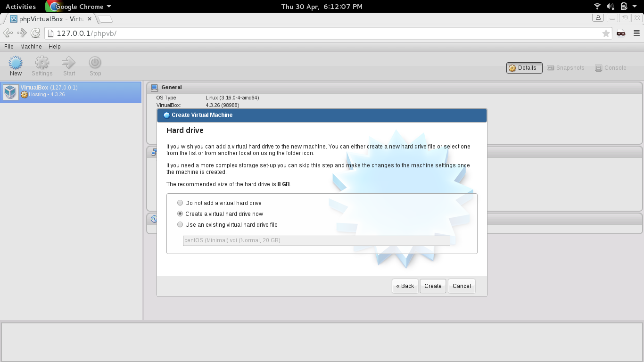Switch to the Console tab
The width and height of the screenshot is (644, 362).
point(611,68)
